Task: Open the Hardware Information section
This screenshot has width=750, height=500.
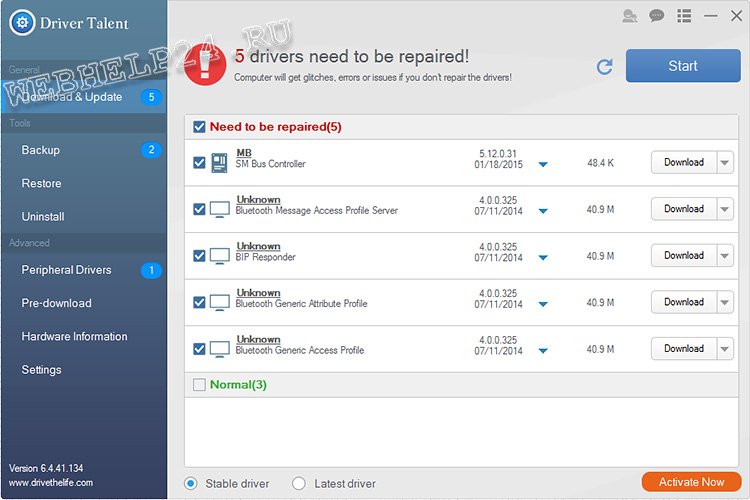Action: [x=84, y=337]
